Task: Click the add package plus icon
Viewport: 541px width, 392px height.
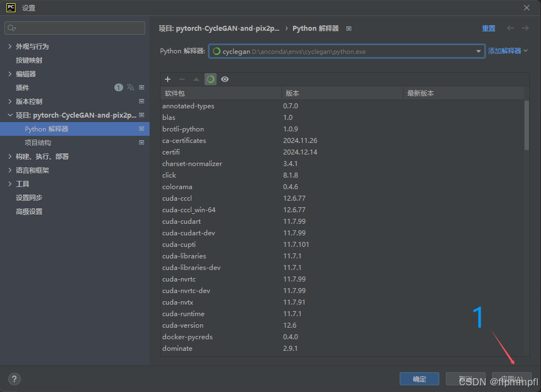Action: point(168,79)
